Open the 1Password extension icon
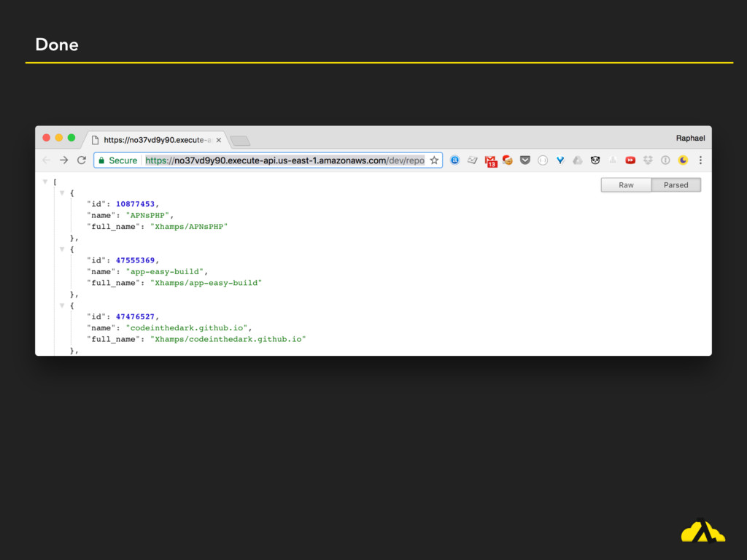This screenshot has width=747, height=560. (x=665, y=160)
